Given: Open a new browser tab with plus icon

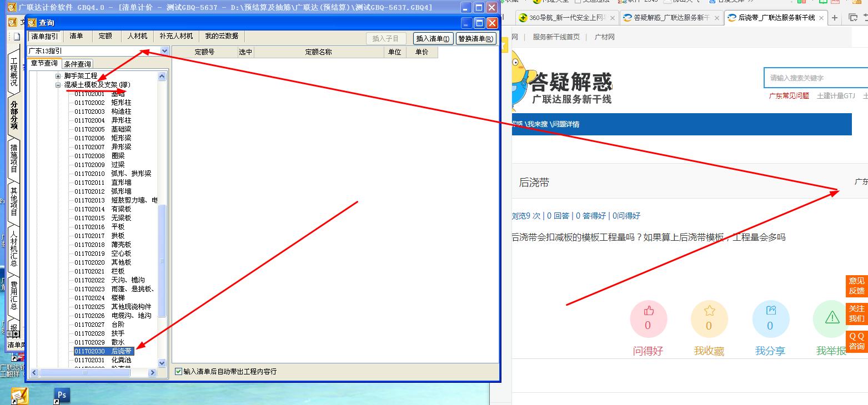Looking at the screenshot, I should 834,18.
